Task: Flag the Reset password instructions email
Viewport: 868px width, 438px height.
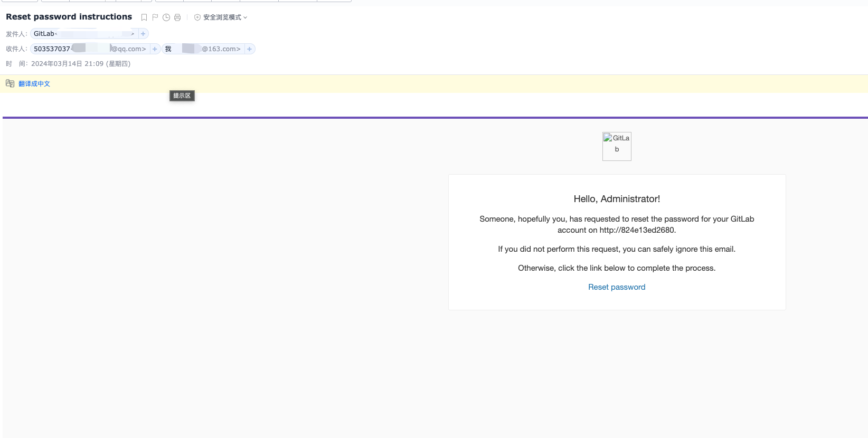Action: point(155,17)
